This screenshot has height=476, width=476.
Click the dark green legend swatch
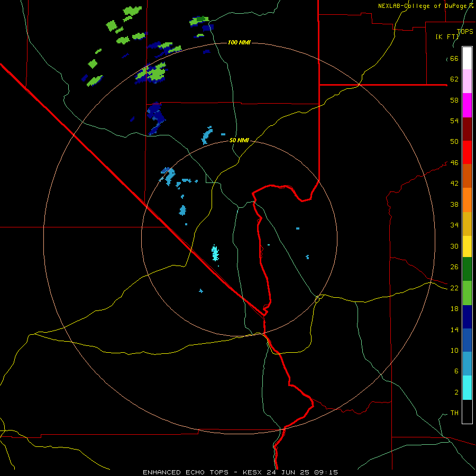[x=467, y=269]
